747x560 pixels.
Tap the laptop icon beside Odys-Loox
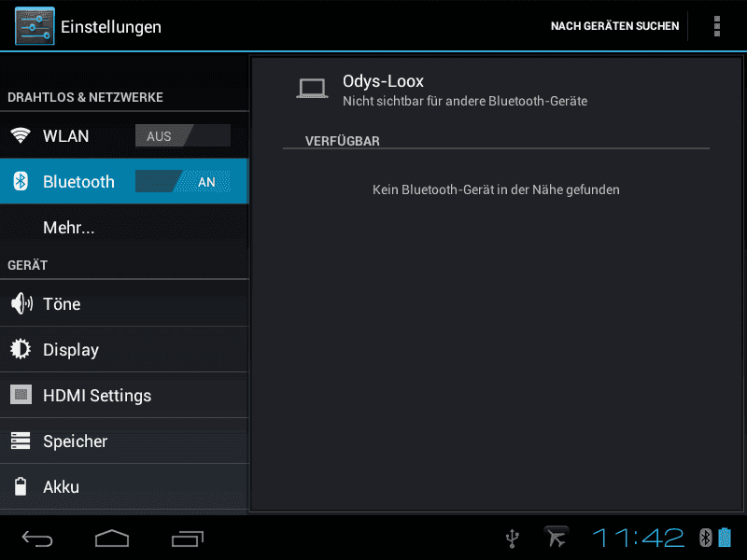pyautogui.click(x=312, y=89)
